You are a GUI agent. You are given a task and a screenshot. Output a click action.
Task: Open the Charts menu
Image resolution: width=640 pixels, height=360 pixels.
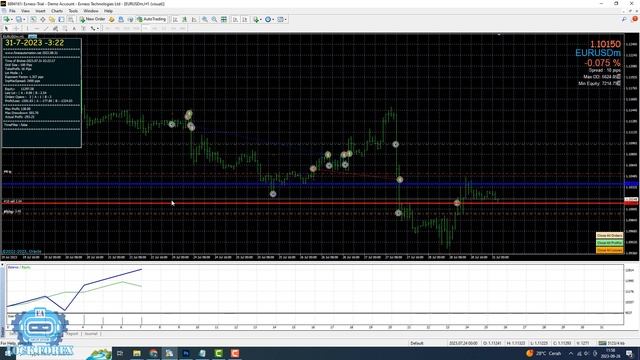pyautogui.click(x=57, y=11)
